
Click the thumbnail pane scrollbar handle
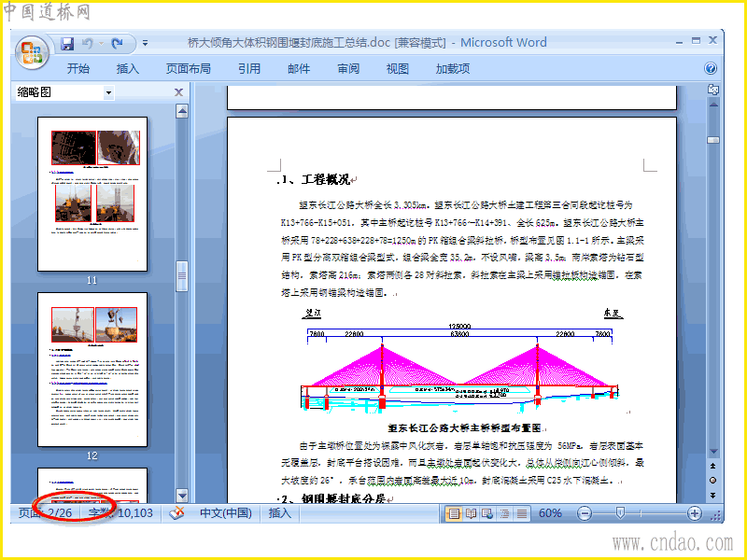pos(182,275)
